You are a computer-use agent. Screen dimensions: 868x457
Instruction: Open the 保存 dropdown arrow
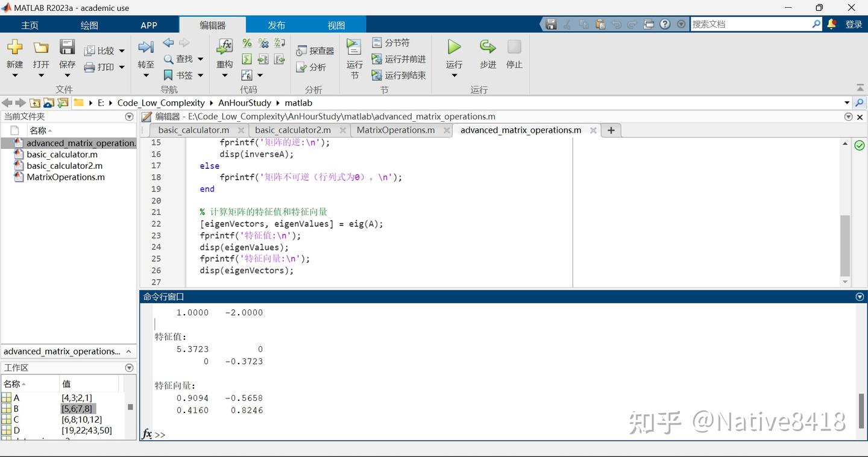click(x=67, y=76)
